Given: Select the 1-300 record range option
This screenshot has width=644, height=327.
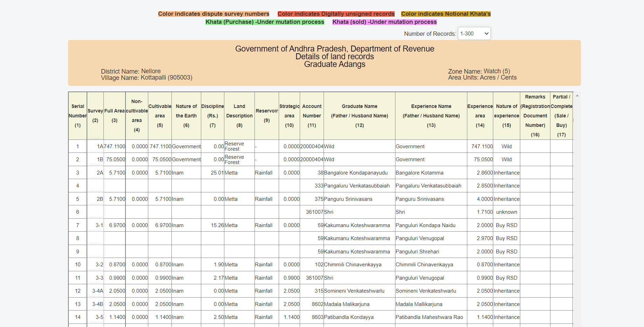Looking at the screenshot, I should point(470,33).
